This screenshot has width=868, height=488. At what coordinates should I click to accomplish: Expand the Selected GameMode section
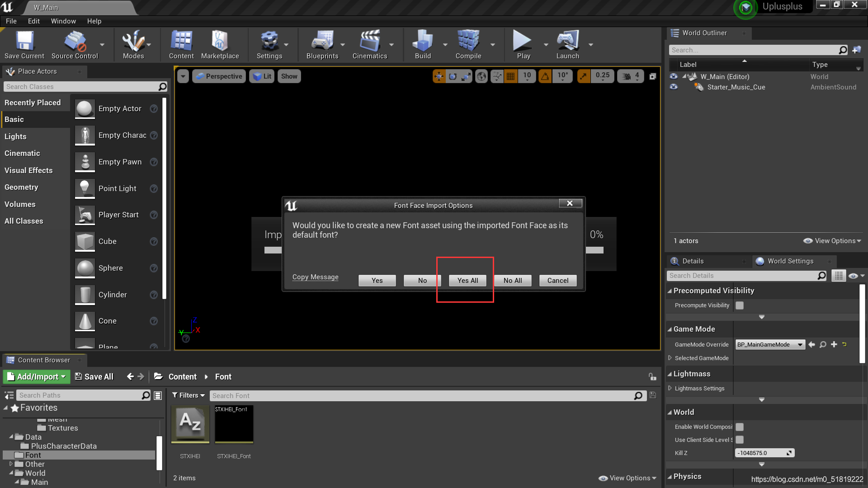pyautogui.click(x=670, y=358)
